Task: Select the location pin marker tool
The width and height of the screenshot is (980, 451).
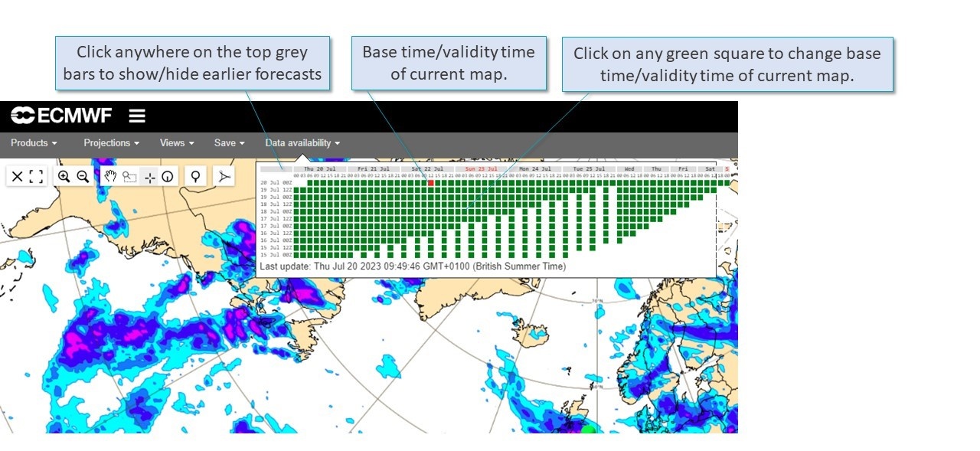Action: tap(196, 177)
